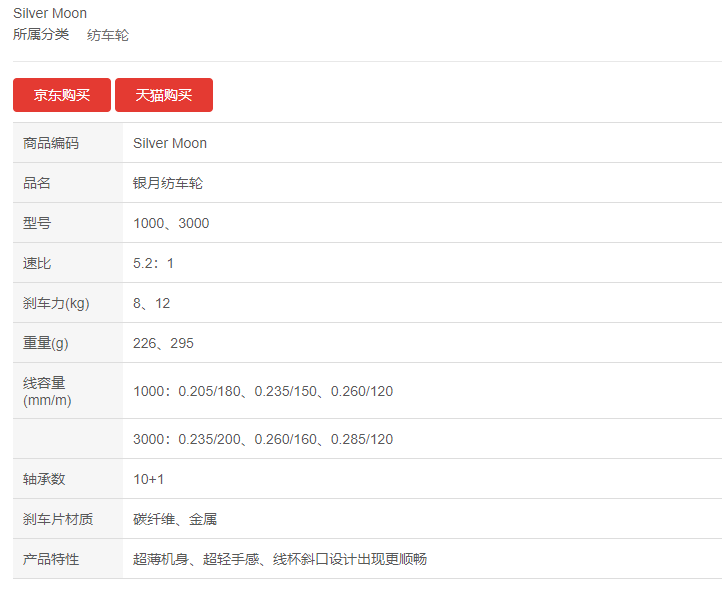
Task: Select the '226、295' weight value
Action: point(163,344)
